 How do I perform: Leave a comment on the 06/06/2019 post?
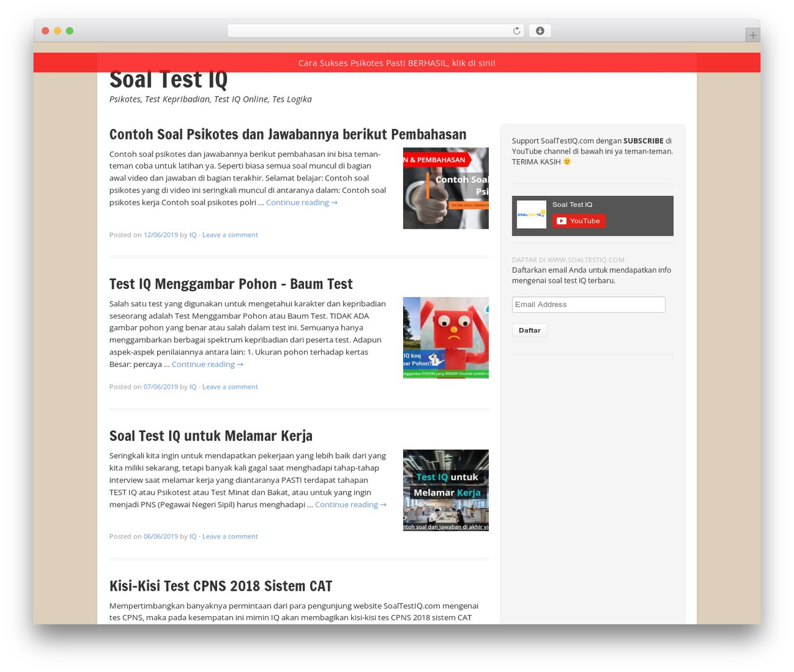[x=230, y=536]
